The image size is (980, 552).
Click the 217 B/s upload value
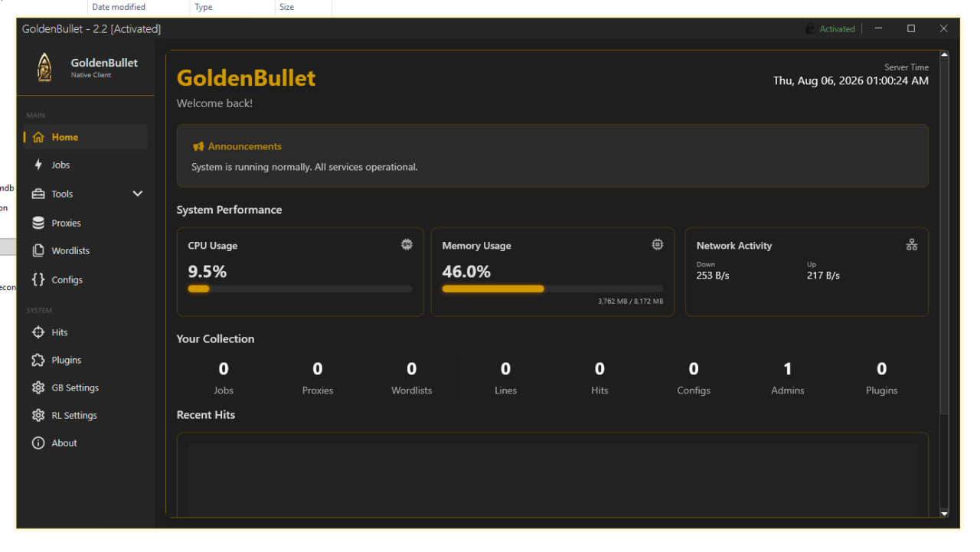[823, 276]
